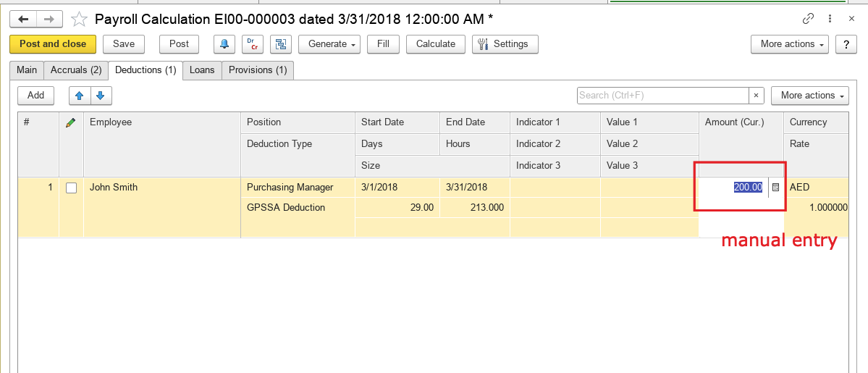Screen dimensions: 868x373
Task: Open the three-dot menu in the title bar
Action: pos(830,19)
